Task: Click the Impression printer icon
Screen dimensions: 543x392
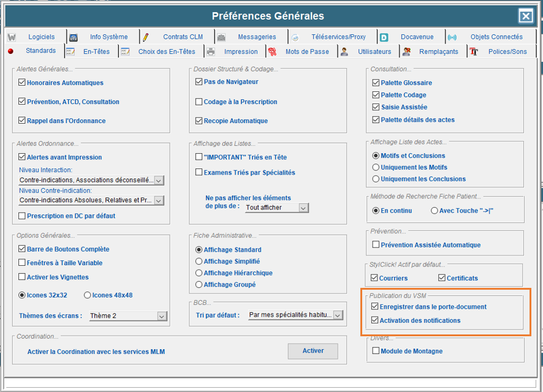Action: [x=211, y=52]
